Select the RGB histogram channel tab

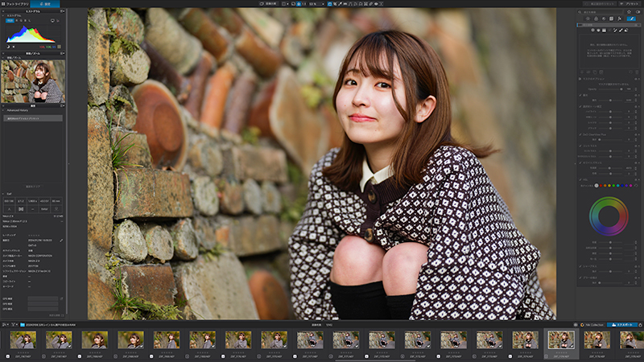[10, 20]
